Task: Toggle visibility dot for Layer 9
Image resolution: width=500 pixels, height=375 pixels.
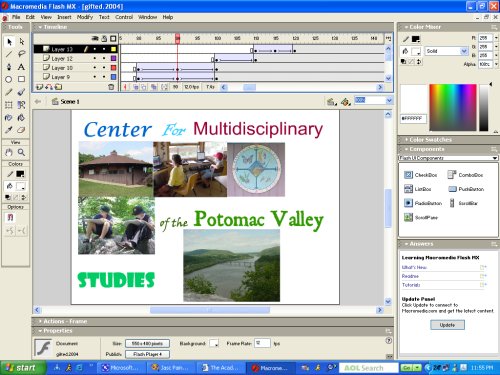Action: pos(95,77)
